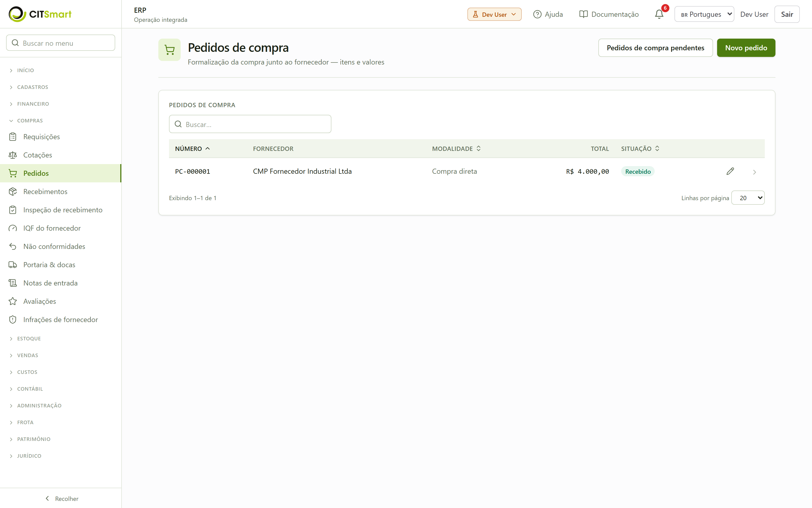
Task: Click the Documentação book icon
Action: point(584,14)
